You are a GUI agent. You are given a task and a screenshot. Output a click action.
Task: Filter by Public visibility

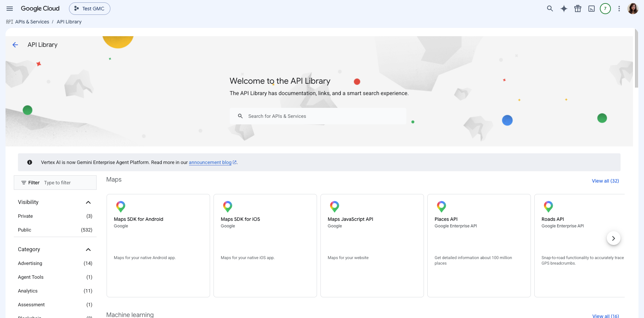tap(55, 230)
